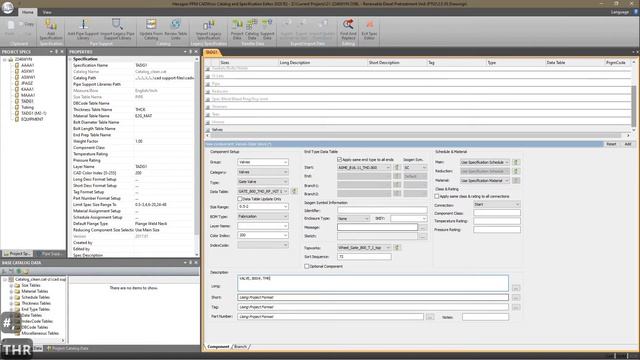Select Schedule Tables in catalog tree
640x360 pixels.
pyautogui.click(x=36, y=297)
